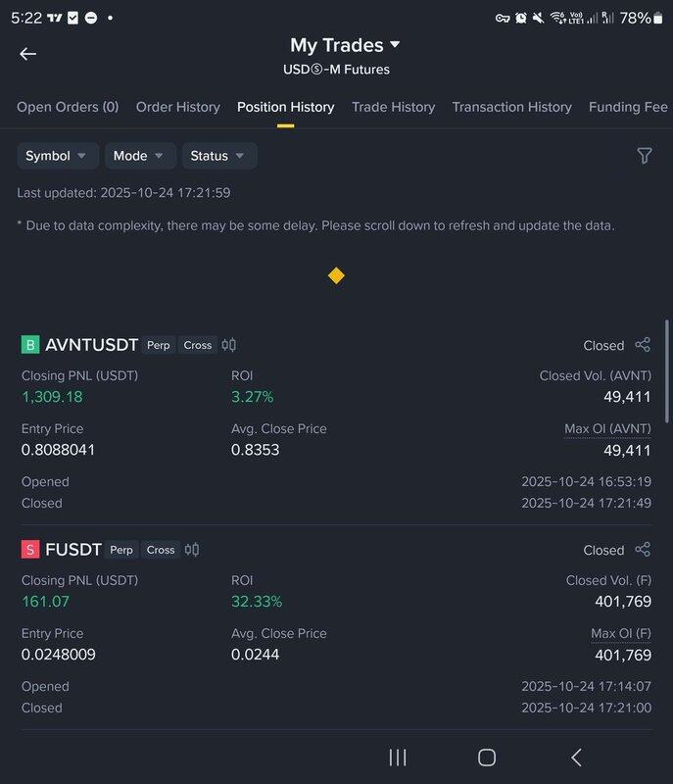This screenshot has width=673, height=784.
Task: Share the FUSDT closed position
Action: coord(643,550)
